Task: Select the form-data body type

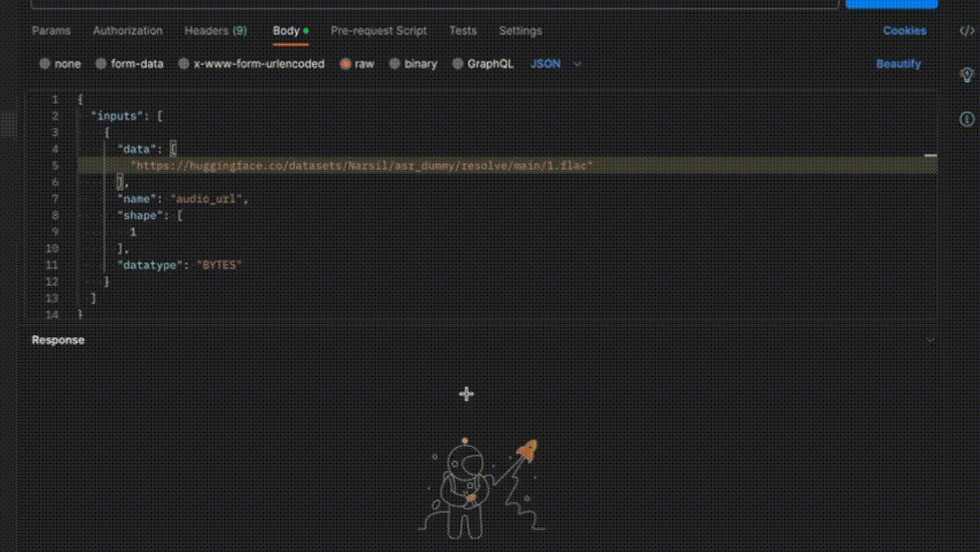Action: (x=129, y=64)
